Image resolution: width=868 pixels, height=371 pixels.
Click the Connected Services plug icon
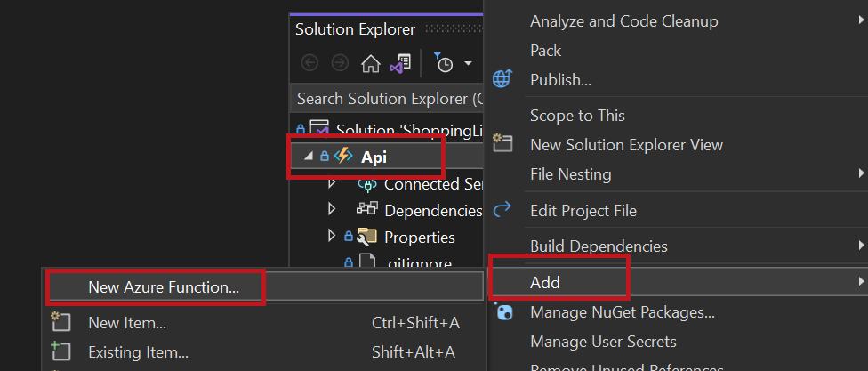[367, 184]
